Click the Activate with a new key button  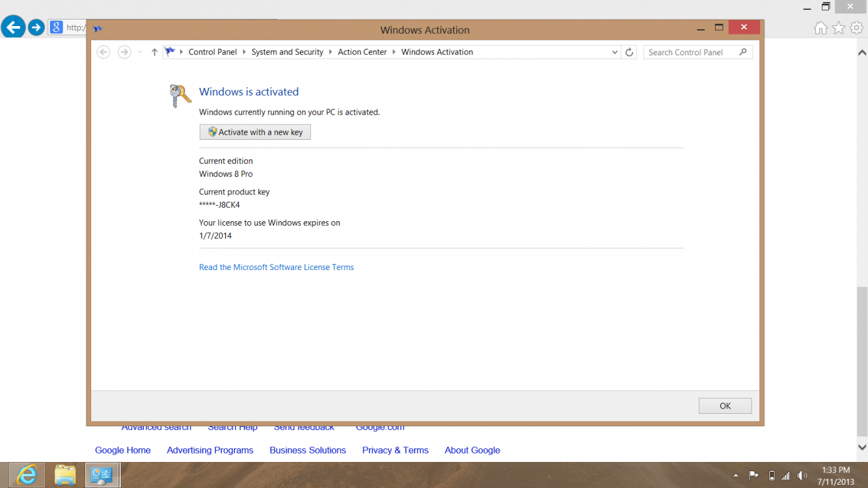[x=254, y=131]
